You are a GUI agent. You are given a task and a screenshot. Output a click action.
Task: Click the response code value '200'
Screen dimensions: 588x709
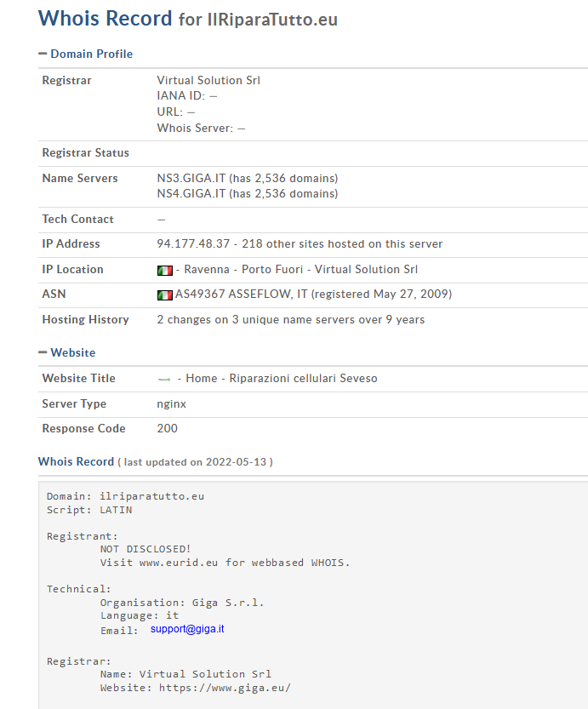point(168,428)
